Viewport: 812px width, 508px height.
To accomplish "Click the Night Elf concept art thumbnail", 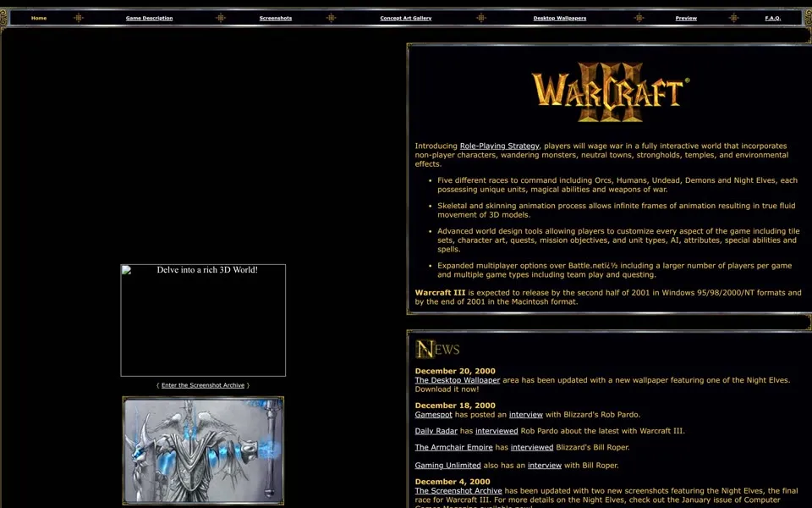I will click(203, 450).
